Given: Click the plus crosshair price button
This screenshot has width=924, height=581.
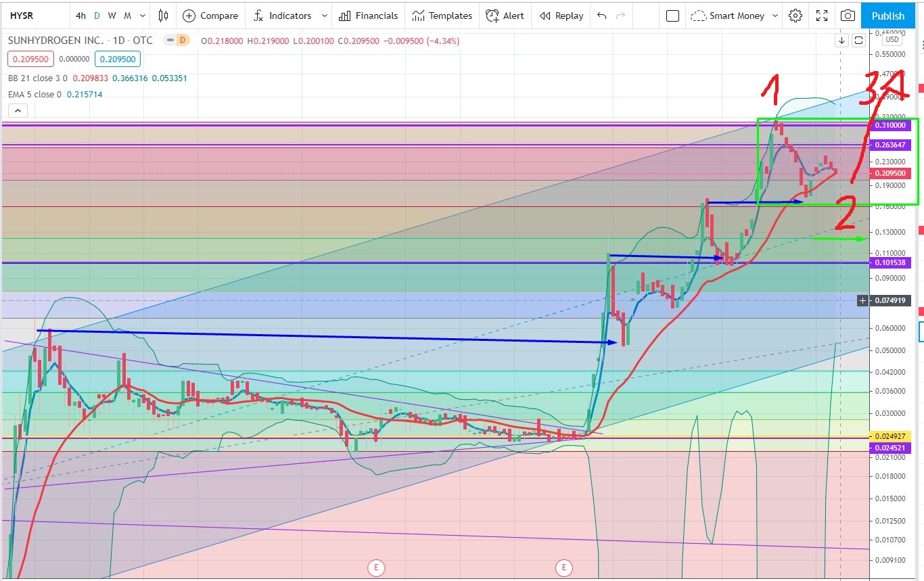Looking at the screenshot, I should 862,300.
